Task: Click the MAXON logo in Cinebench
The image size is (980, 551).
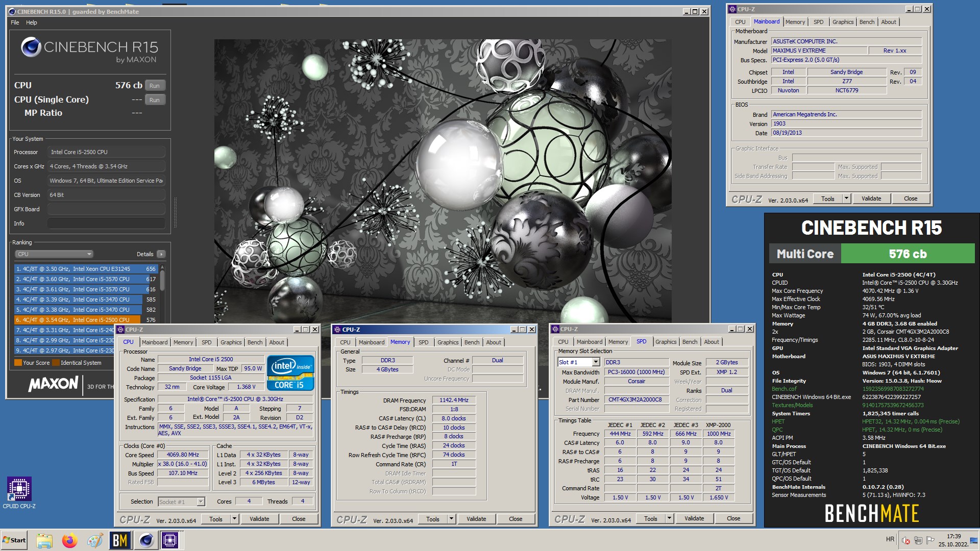Action: coord(53,384)
